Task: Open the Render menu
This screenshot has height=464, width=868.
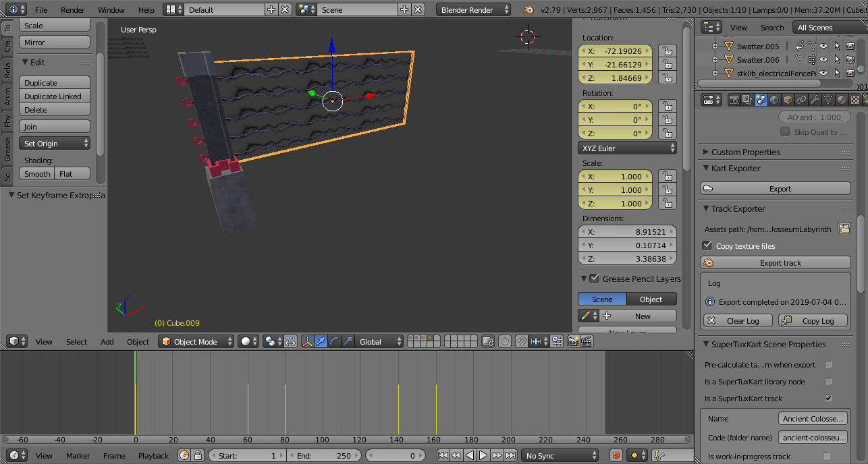Action: tap(73, 10)
